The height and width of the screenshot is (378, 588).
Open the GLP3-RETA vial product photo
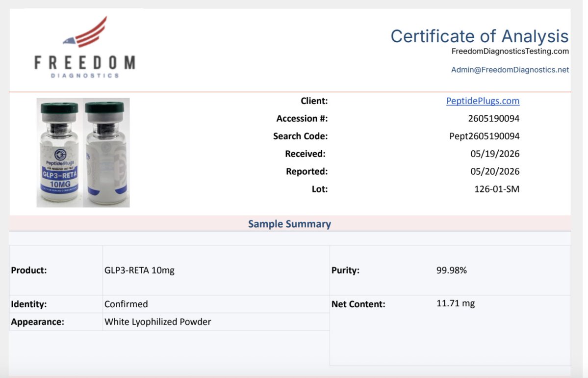[x=83, y=153]
